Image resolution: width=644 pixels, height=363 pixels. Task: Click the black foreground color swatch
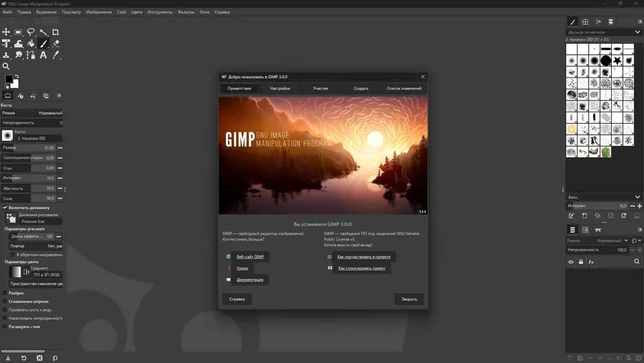pos(8,79)
